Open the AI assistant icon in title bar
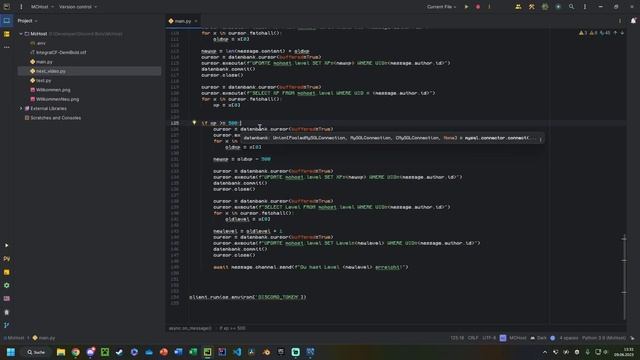This screenshot has height=360, width=640. coord(558,7)
